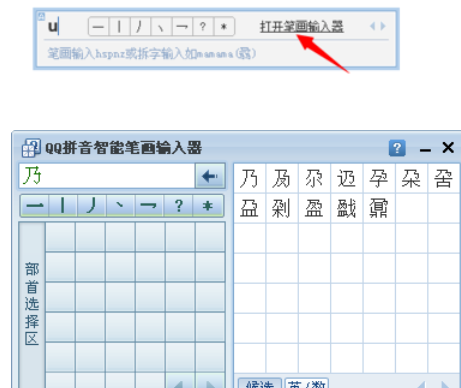Click the 部首选择区 side label
The width and height of the screenshot is (461, 388).
tap(32, 303)
